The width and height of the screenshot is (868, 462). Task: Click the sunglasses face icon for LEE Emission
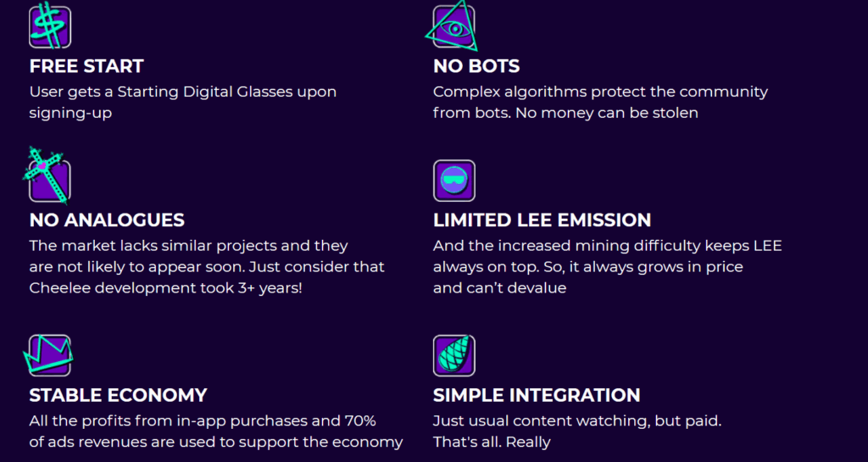pyautogui.click(x=453, y=181)
